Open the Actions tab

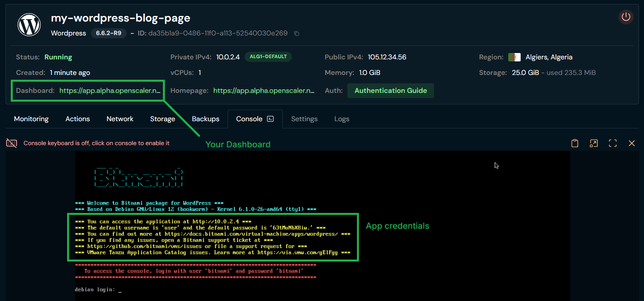77,119
